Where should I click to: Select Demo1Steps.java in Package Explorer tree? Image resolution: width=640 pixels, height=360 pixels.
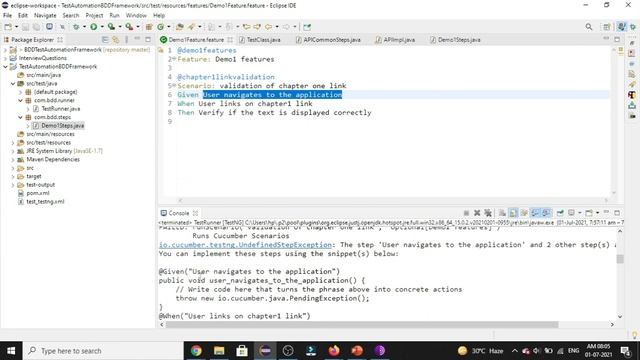pyautogui.click(x=63, y=126)
